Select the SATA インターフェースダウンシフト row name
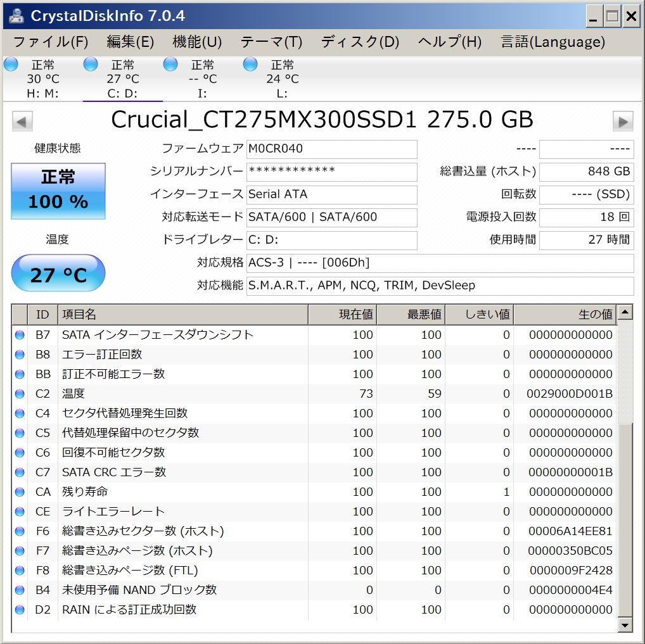 [158, 335]
